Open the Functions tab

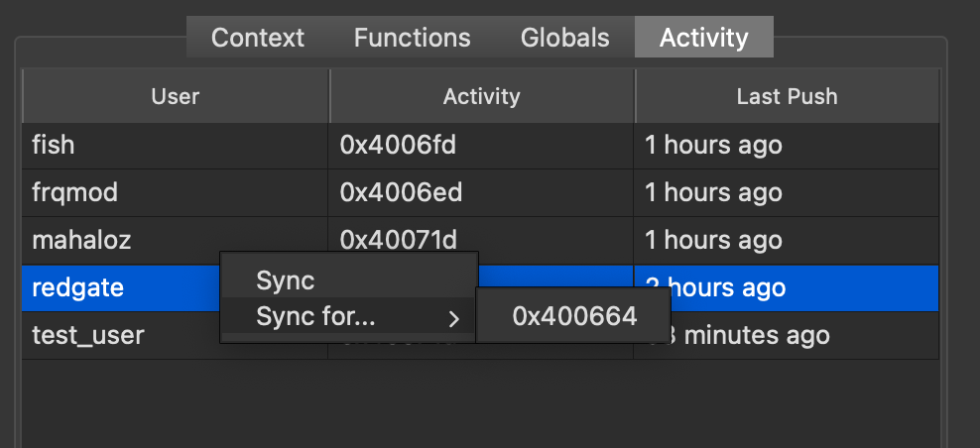point(412,39)
